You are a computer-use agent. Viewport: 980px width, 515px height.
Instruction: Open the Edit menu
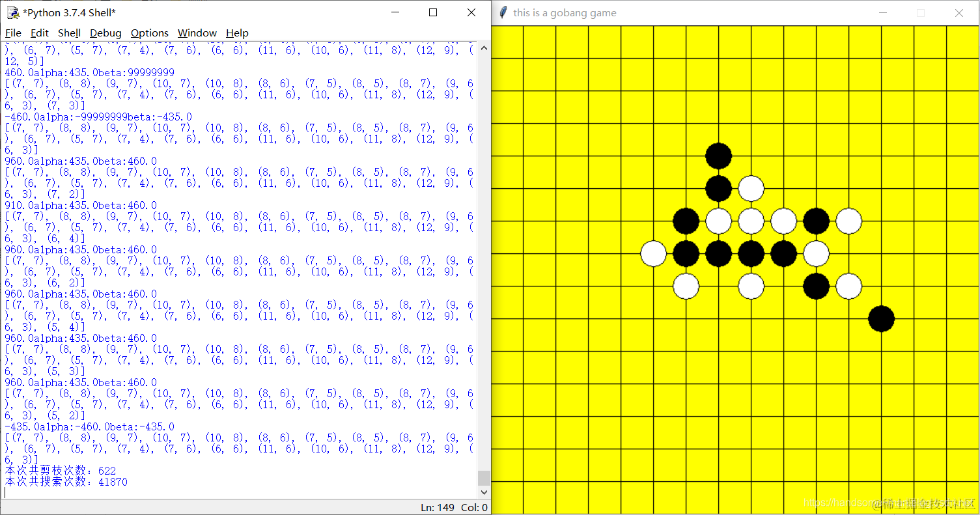coord(40,33)
